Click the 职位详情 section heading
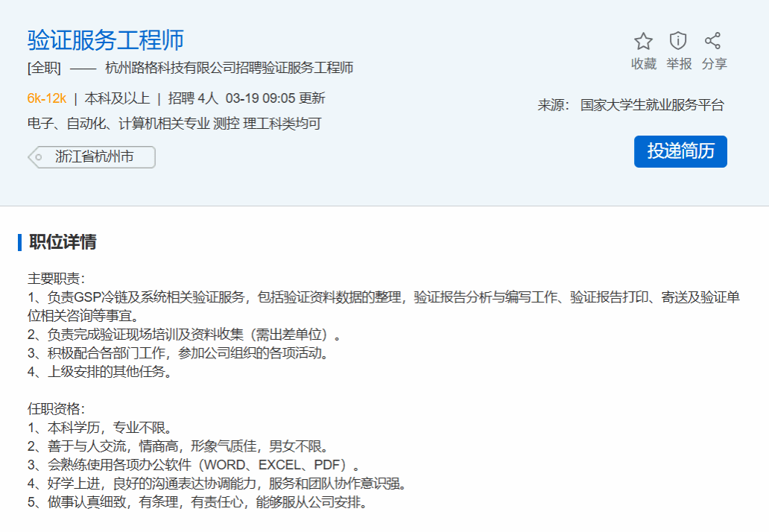This screenshot has height=532, width=769. coord(63,242)
